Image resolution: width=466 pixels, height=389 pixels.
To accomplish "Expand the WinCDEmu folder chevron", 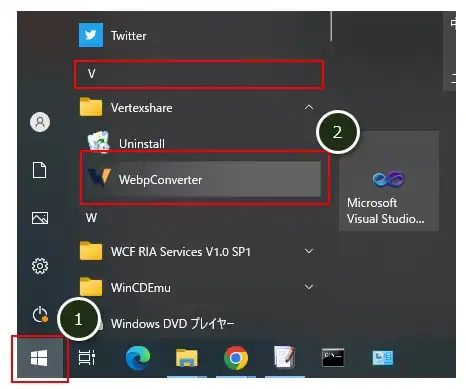I will 309,287.
